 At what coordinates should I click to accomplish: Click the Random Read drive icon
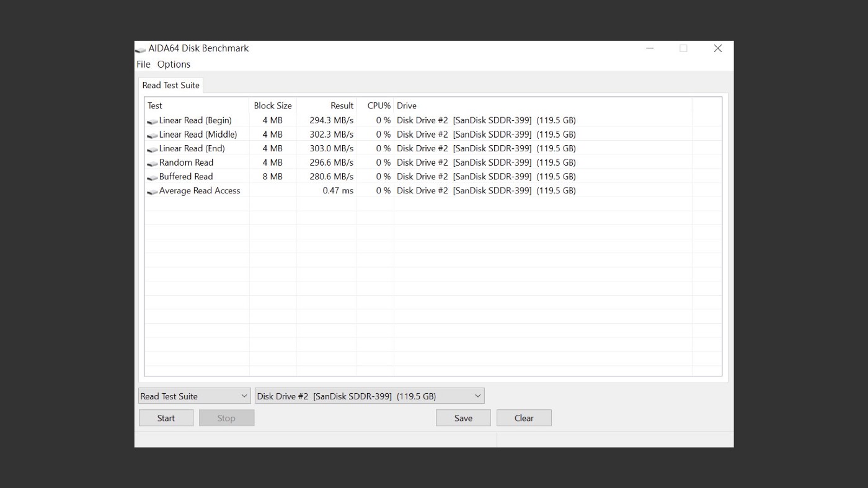point(152,162)
